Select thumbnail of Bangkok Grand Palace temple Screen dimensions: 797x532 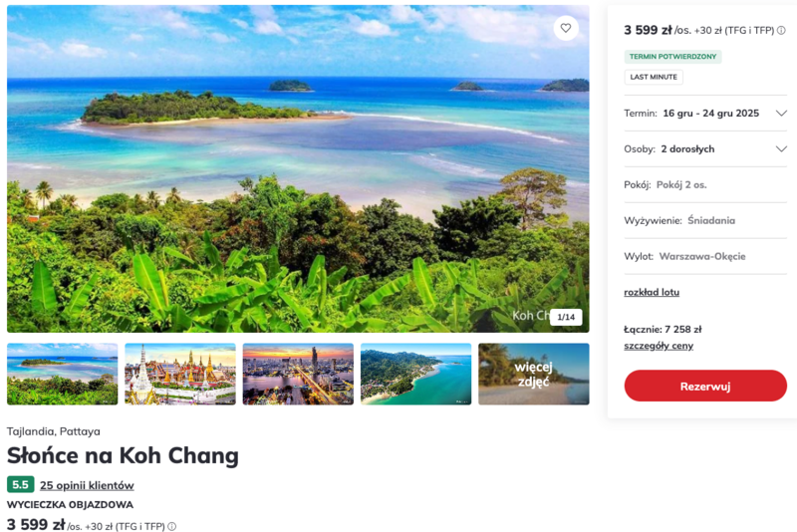[180, 374]
